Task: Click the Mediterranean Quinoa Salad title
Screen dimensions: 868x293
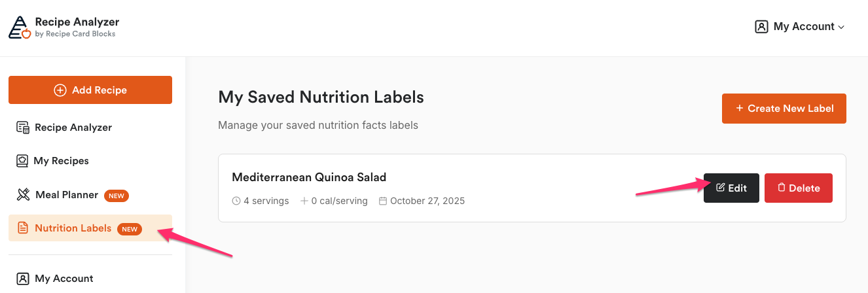Action: pos(309,177)
